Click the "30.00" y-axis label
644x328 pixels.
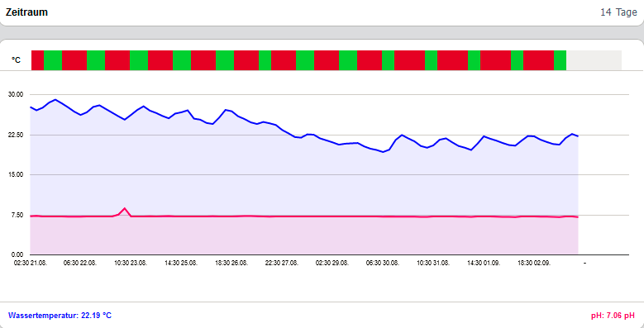(x=16, y=94)
